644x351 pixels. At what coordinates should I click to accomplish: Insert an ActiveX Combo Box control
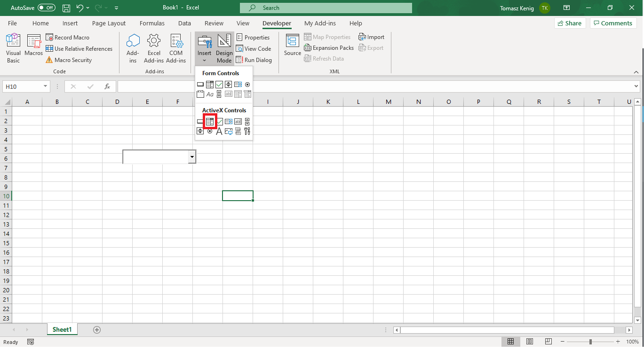(210, 122)
